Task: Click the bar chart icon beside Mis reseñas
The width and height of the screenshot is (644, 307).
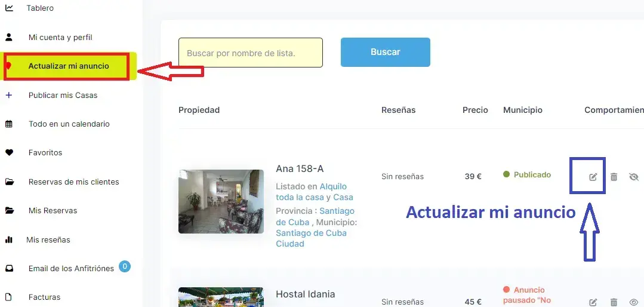Action: pos(8,240)
